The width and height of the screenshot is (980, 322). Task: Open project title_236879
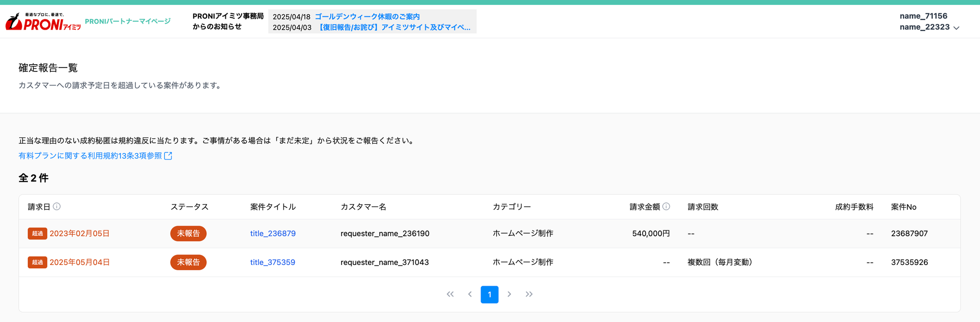273,233
